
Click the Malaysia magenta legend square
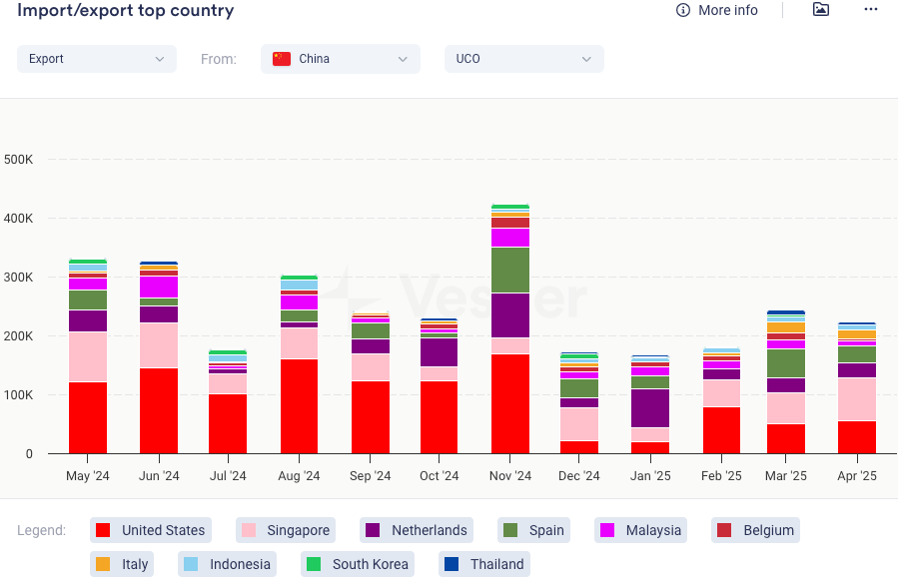[606, 530]
